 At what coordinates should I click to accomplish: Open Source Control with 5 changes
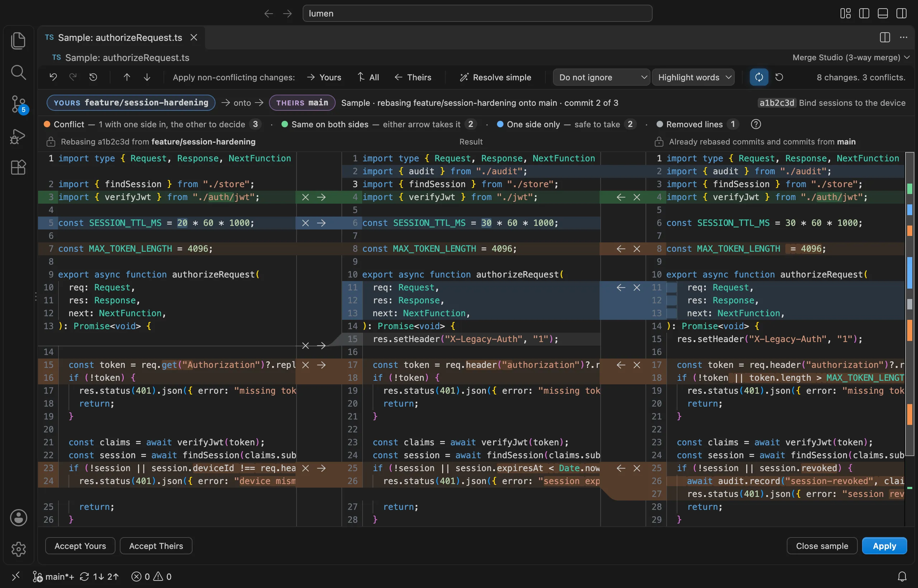click(x=19, y=104)
